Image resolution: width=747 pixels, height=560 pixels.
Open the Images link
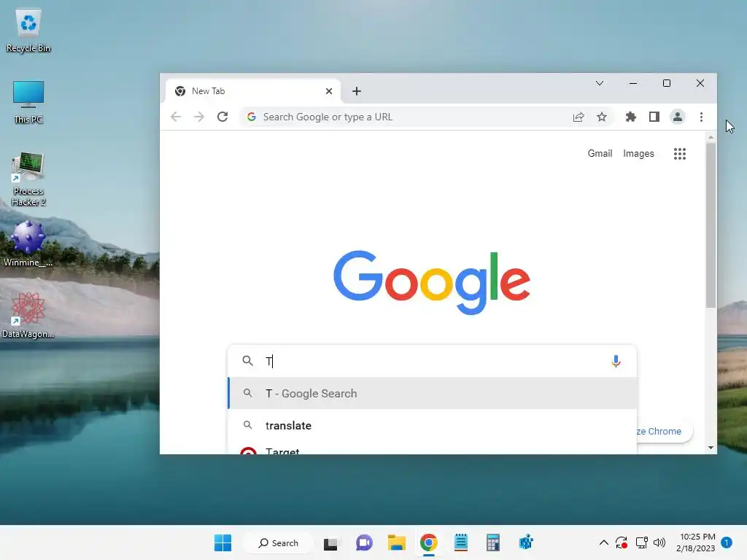tap(638, 153)
